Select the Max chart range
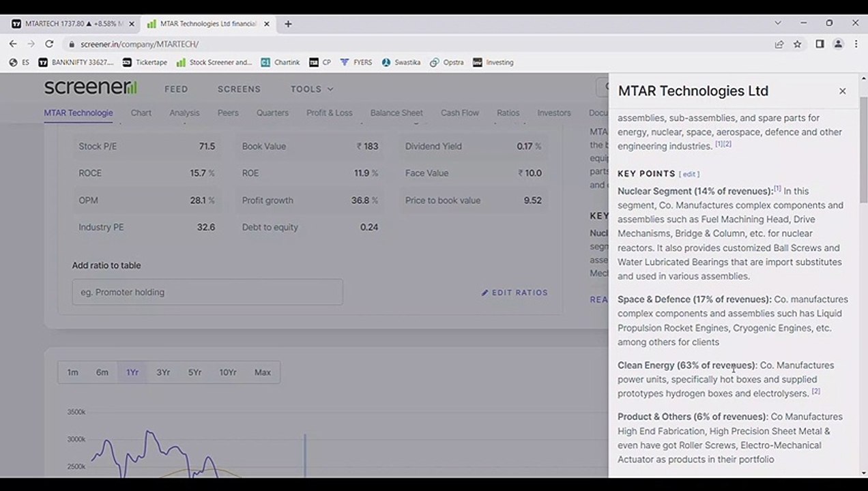This screenshot has width=868, height=491. click(262, 372)
